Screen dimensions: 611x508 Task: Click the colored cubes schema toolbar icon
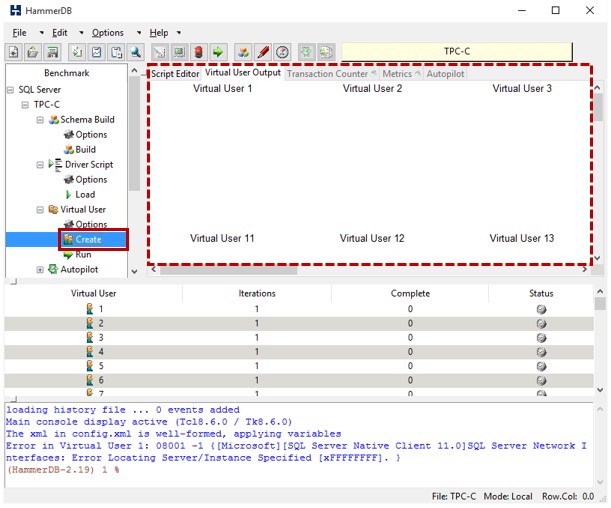coord(243,52)
